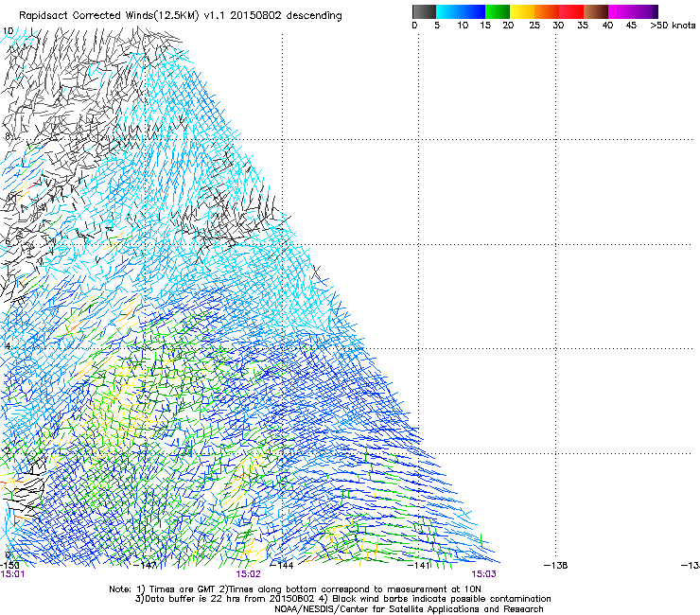
Task: Click the purple '15:02' time label
Action: click(x=248, y=574)
